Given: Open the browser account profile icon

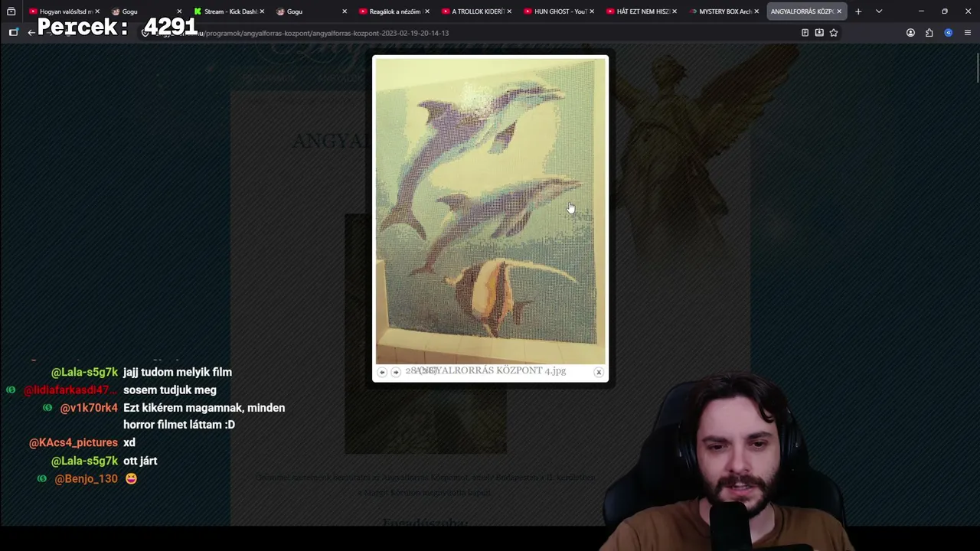Looking at the screenshot, I should pyautogui.click(x=910, y=33).
